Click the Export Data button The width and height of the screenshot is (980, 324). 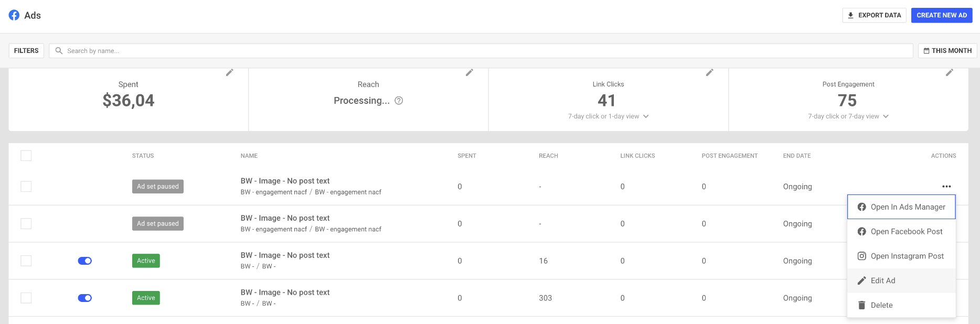pyautogui.click(x=874, y=15)
